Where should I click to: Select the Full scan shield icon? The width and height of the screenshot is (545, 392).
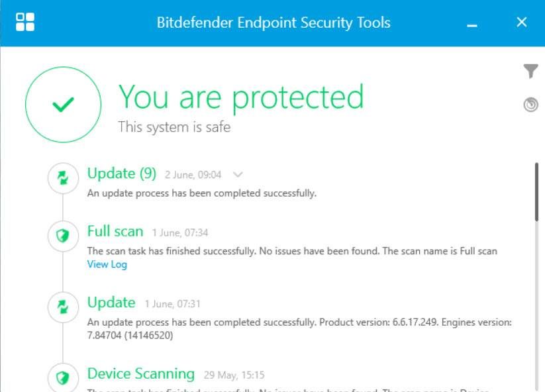[63, 236]
